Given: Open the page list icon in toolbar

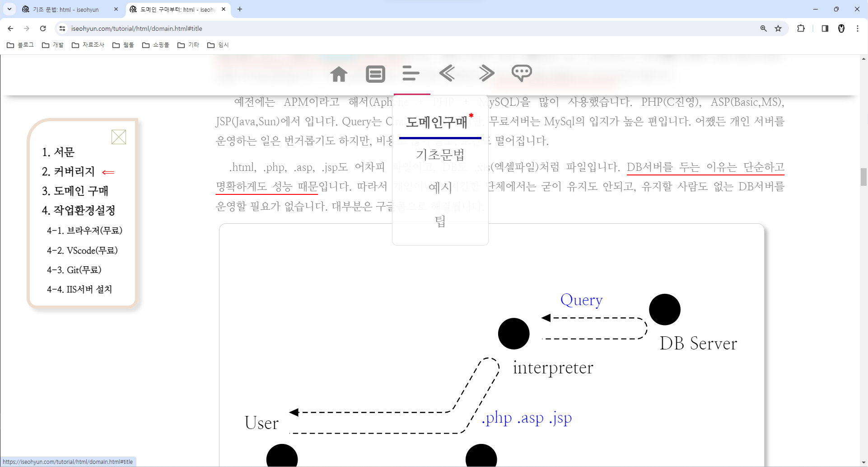Looking at the screenshot, I should (375, 74).
